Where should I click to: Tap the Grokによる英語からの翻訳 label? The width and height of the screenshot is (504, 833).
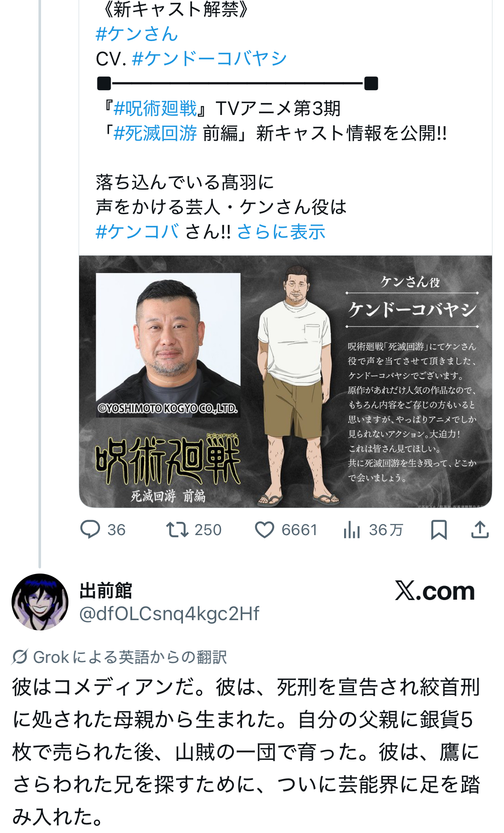pos(130,657)
